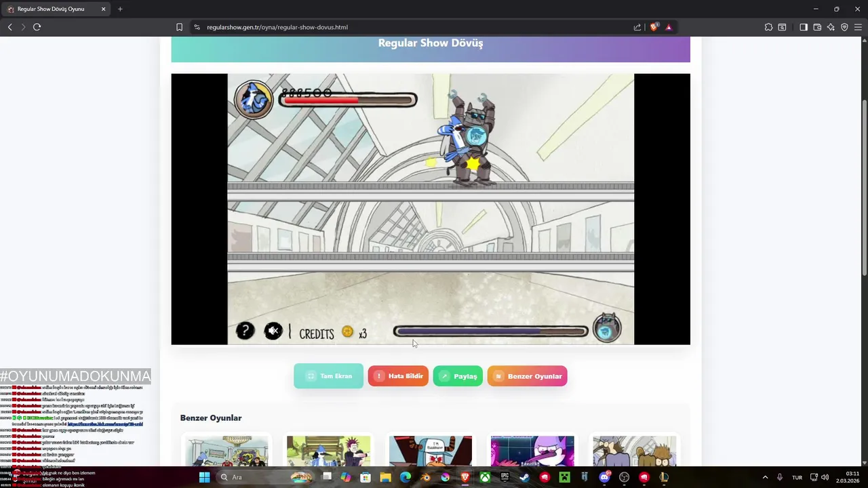The width and height of the screenshot is (868, 488).
Task: Open Steam from the taskbar
Action: point(524,477)
